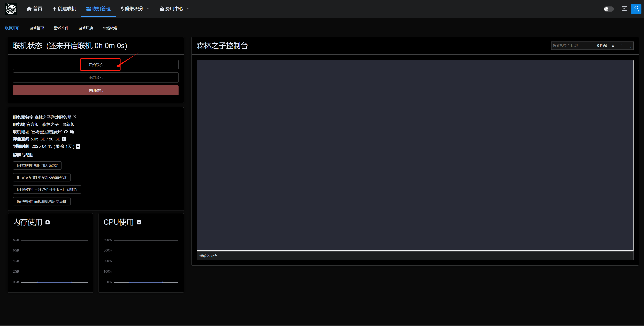Jump to next console search match
644x326 pixels.
(x=631, y=46)
